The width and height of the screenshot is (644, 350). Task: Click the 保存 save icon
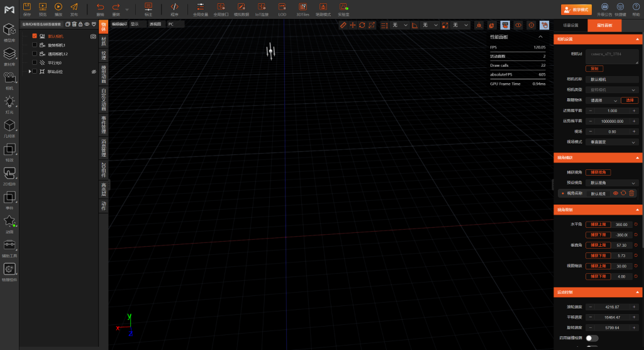pos(26,6)
